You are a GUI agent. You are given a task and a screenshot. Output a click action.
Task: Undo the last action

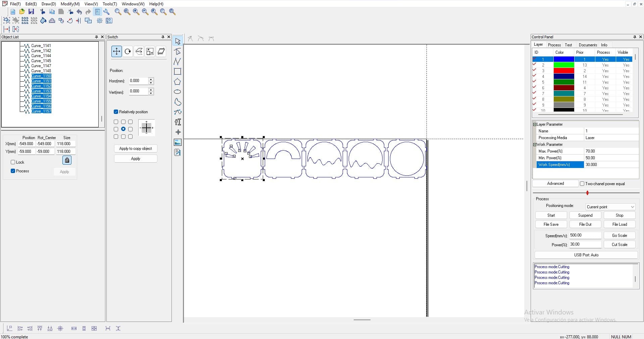[79, 12]
